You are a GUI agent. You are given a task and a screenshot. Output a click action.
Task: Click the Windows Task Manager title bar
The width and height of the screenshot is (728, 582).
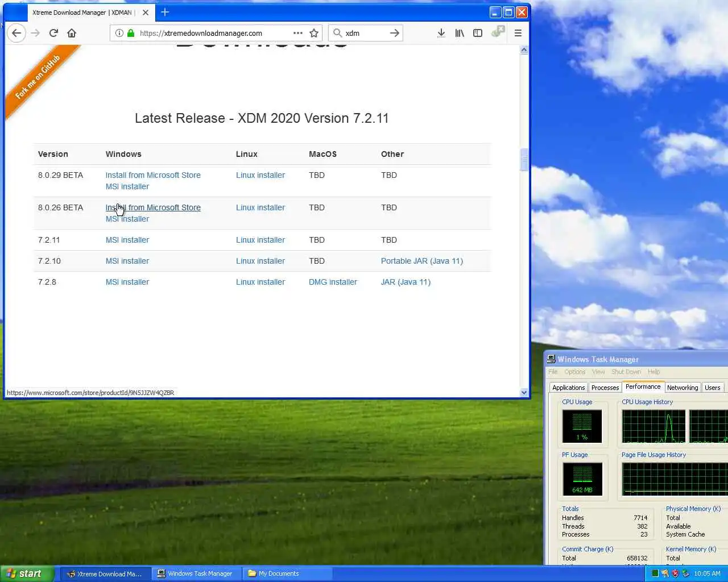click(x=636, y=359)
